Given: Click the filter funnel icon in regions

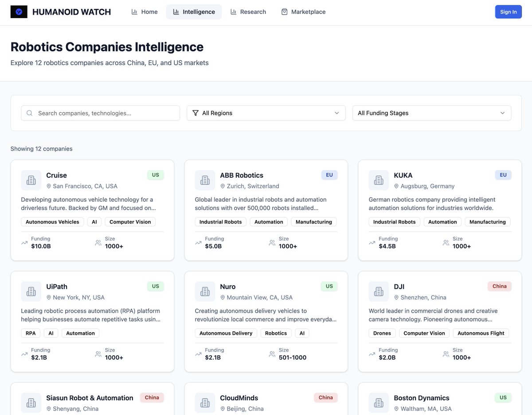Looking at the screenshot, I should click(x=196, y=113).
